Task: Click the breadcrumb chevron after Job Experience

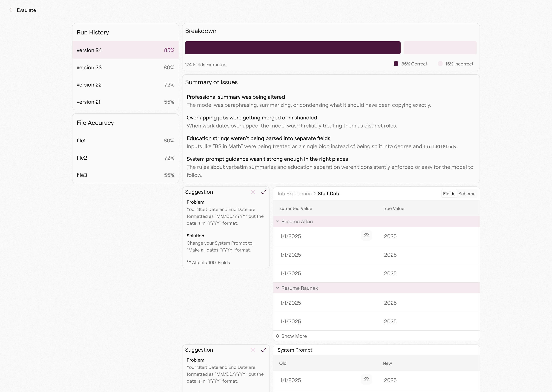Action: [x=315, y=194]
